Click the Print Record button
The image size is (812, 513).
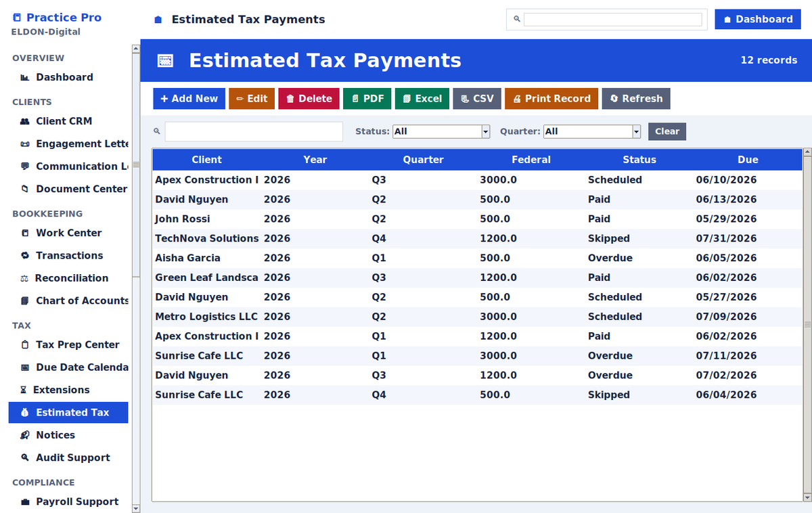pyautogui.click(x=551, y=98)
